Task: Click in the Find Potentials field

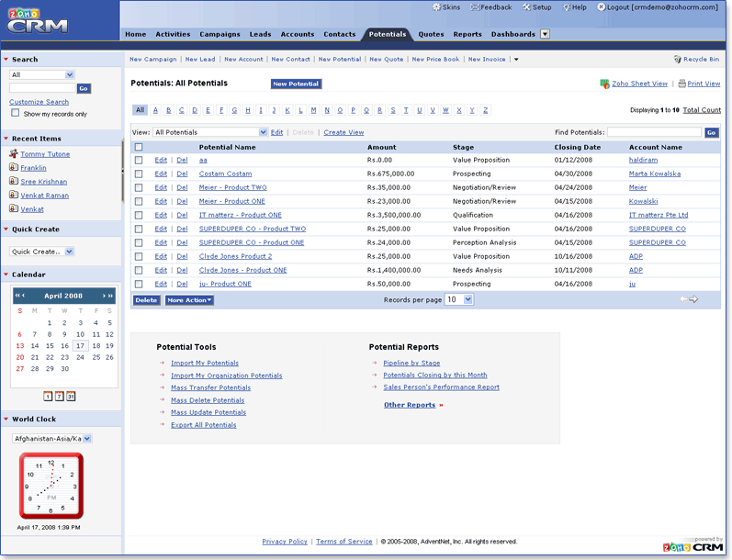Action: coord(654,132)
